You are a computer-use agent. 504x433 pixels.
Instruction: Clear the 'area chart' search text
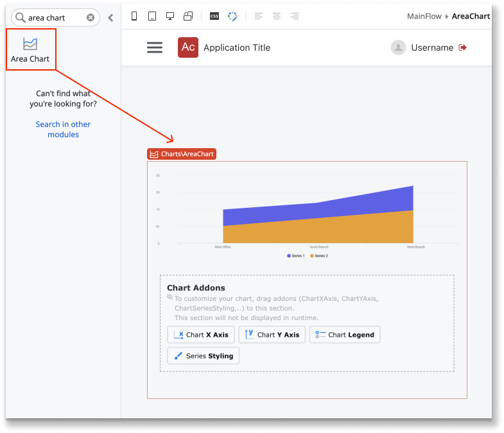[91, 17]
